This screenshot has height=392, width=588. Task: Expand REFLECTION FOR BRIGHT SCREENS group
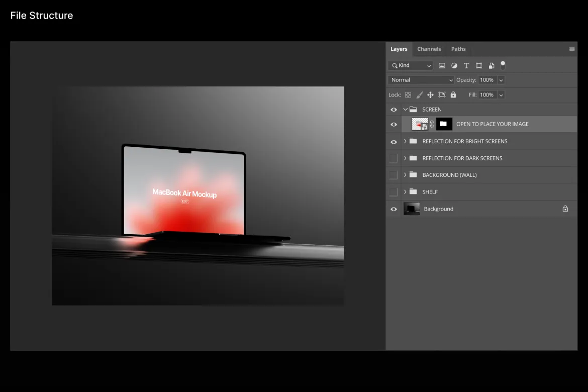tap(405, 141)
